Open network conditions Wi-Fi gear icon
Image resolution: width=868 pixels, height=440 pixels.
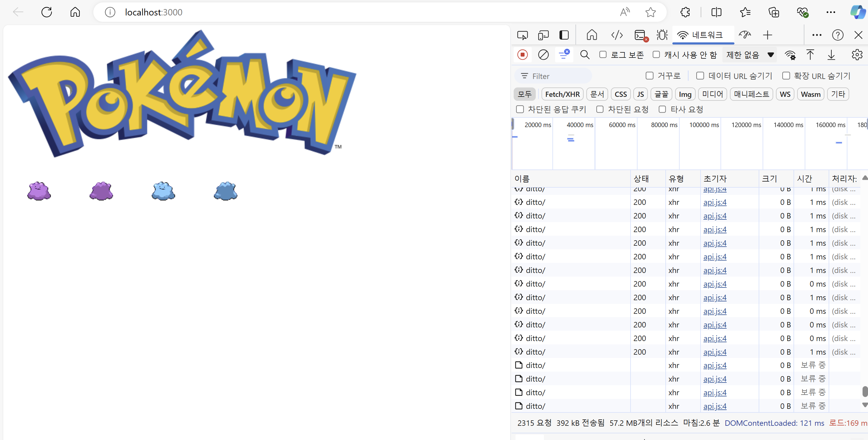[x=790, y=55]
